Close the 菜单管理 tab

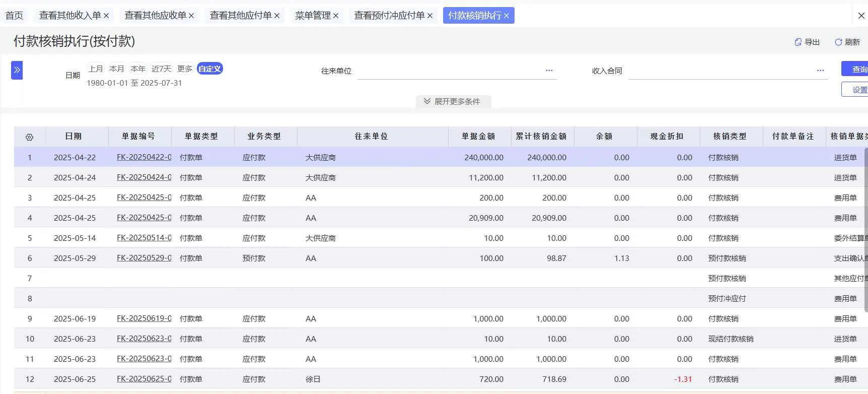tap(336, 16)
